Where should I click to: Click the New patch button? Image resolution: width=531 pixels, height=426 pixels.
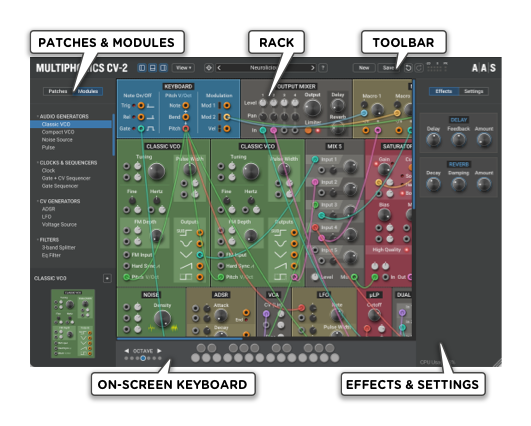tap(364, 68)
